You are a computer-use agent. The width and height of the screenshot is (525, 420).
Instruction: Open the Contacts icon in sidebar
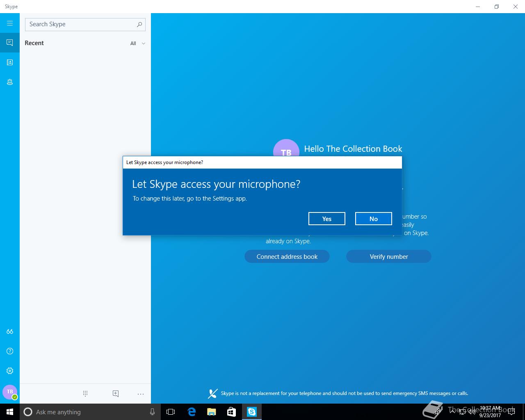coord(10,62)
